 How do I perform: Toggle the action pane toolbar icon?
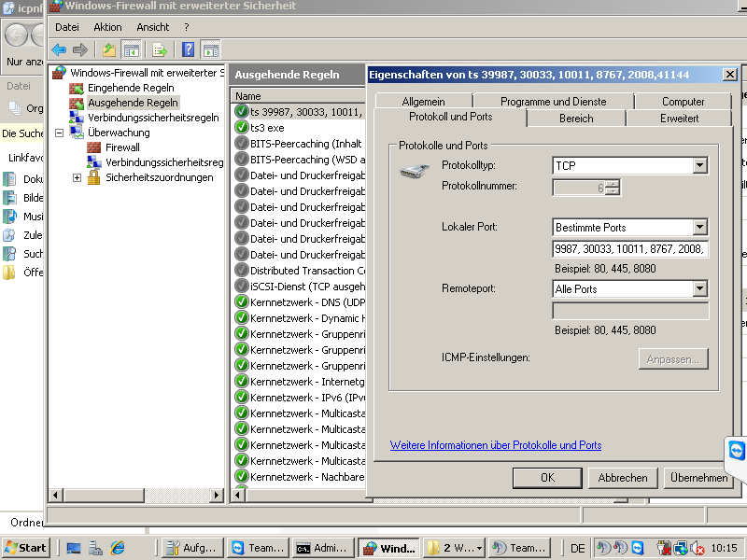coord(211,49)
